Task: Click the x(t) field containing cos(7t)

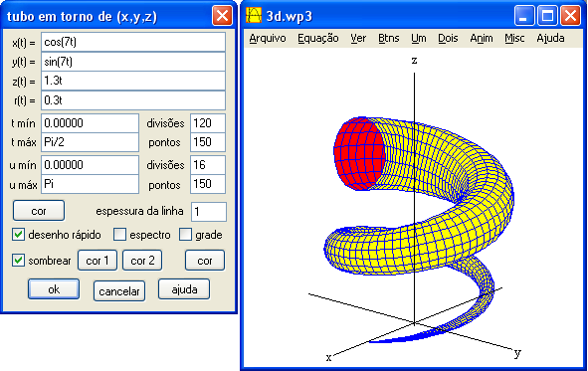Action: click(133, 42)
